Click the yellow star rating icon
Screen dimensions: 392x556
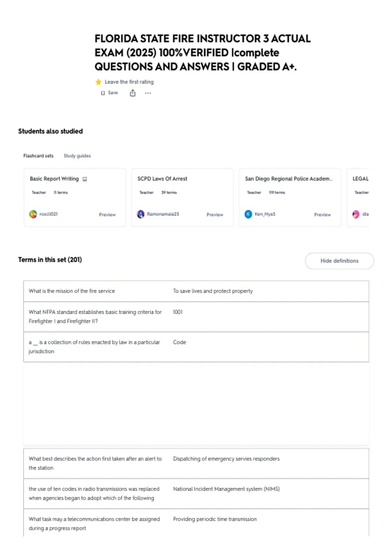point(98,82)
